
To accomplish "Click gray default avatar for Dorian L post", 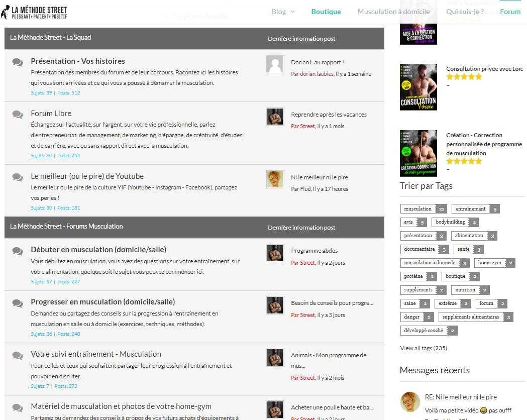I will click(275, 65).
